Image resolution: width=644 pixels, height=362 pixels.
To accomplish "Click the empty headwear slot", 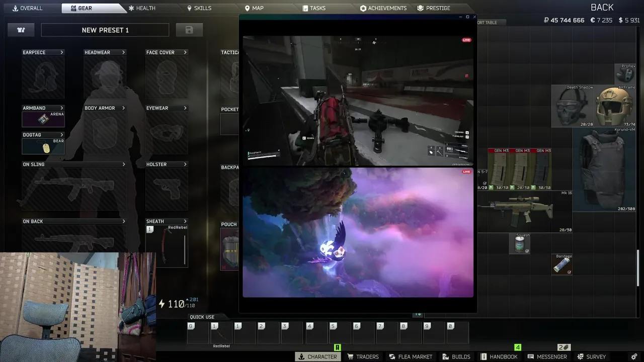I will (x=105, y=77).
